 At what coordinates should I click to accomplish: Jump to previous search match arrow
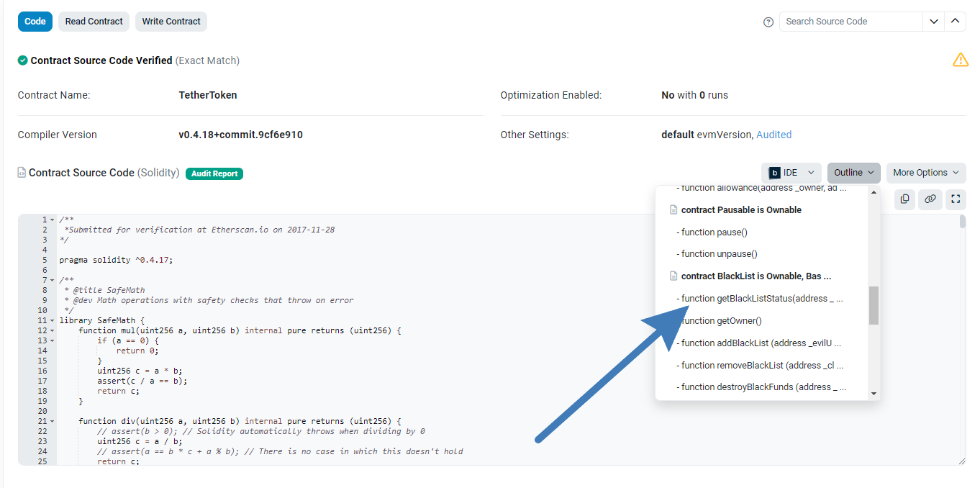955,22
